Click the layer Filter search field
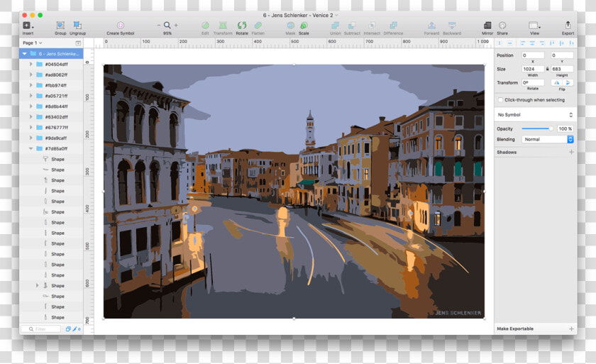Image resolution: width=596 pixels, height=364 pixels. [40, 329]
